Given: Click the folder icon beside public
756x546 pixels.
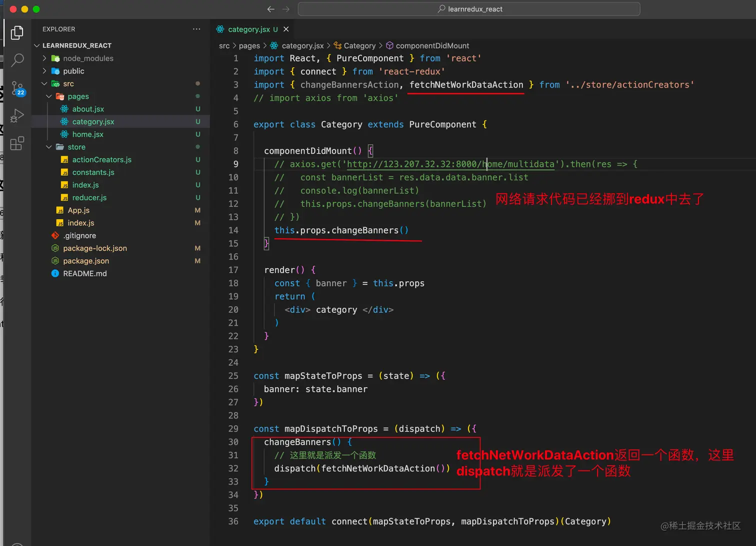Looking at the screenshot, I should point(55,71).
